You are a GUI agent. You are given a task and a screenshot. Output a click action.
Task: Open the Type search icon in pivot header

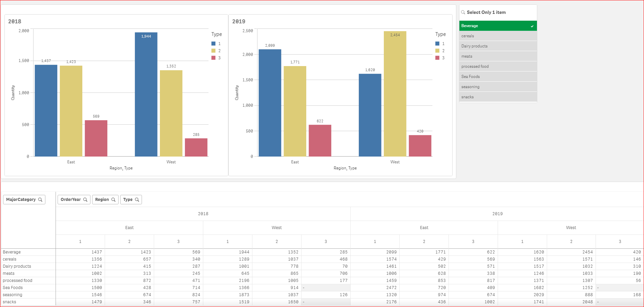pos(137,200)
